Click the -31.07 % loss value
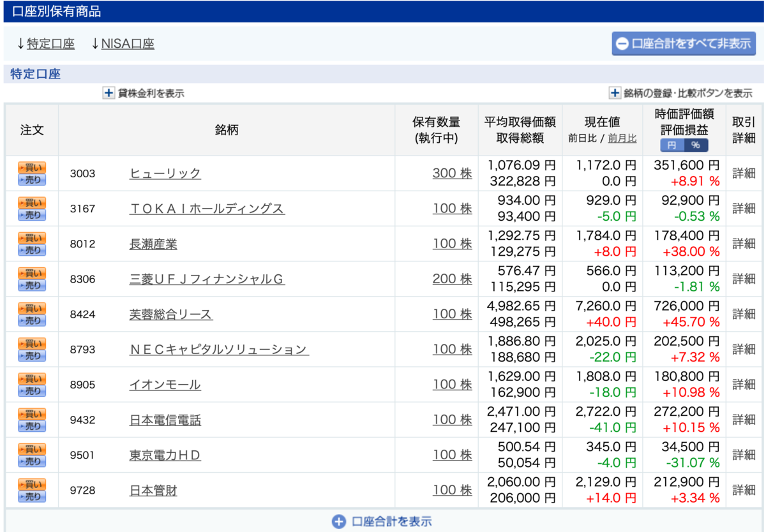Screen dimensions: 766x532 tap(692, 462)
